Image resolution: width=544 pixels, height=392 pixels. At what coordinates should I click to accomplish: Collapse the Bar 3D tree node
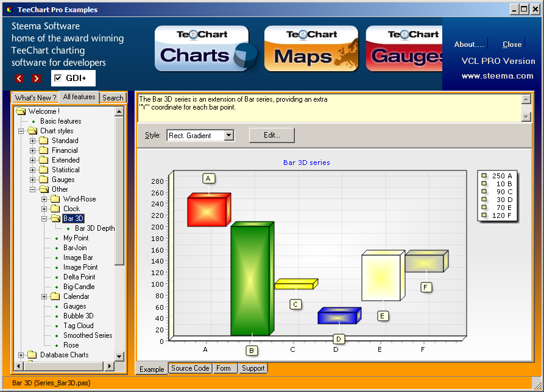pyautogui.click(x=44, y=219)
